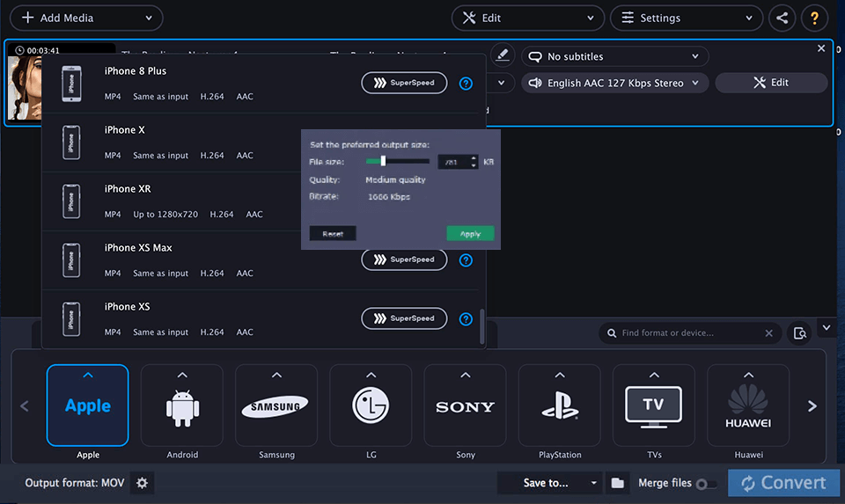
Task: Click the iPhone XR device icon
Action: pyautogui.click(x=71, y=201)
